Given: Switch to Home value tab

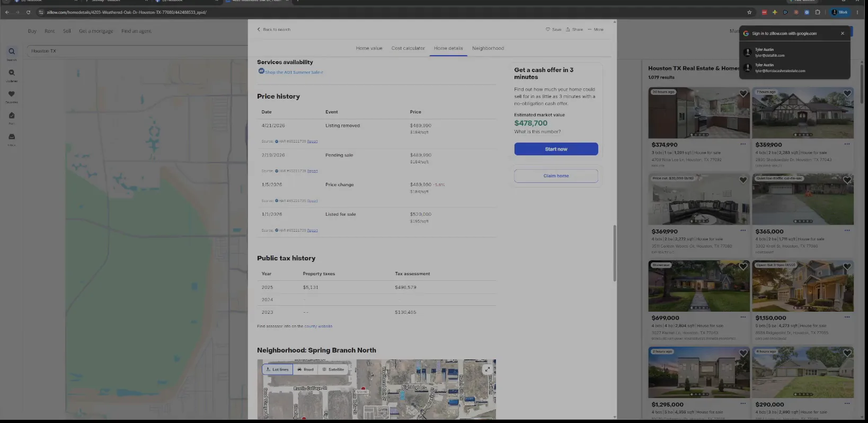Looking at the screenshot, I should coord(369,48).
